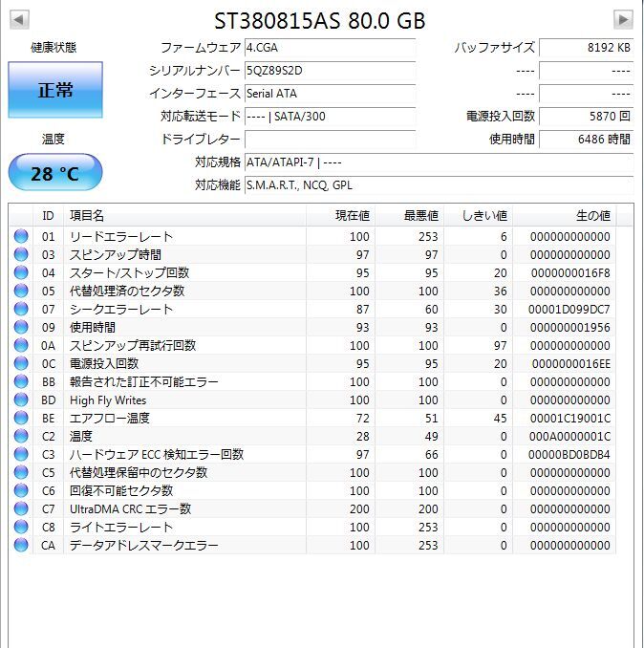
Task: Select the 回復不可能セクタ数 row name
Action: point(121,491)
